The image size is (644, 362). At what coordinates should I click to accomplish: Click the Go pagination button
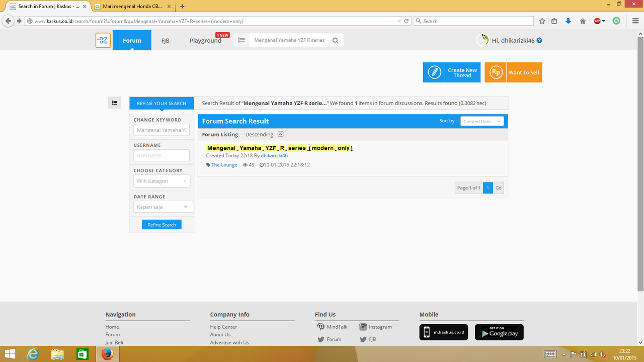pyautogui.click(x=498, y=188)
